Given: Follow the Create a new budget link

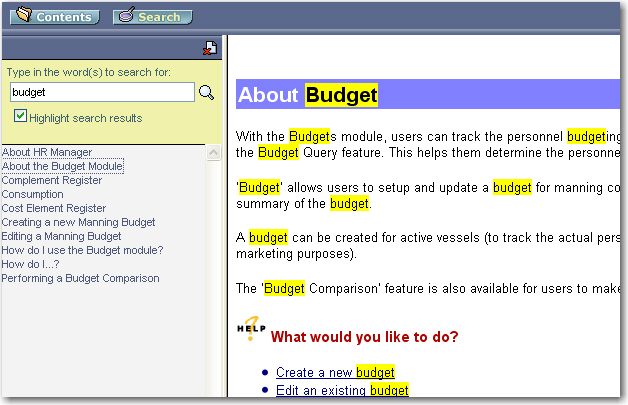Looking at the screenshot, I should click(x=335, y=372).
